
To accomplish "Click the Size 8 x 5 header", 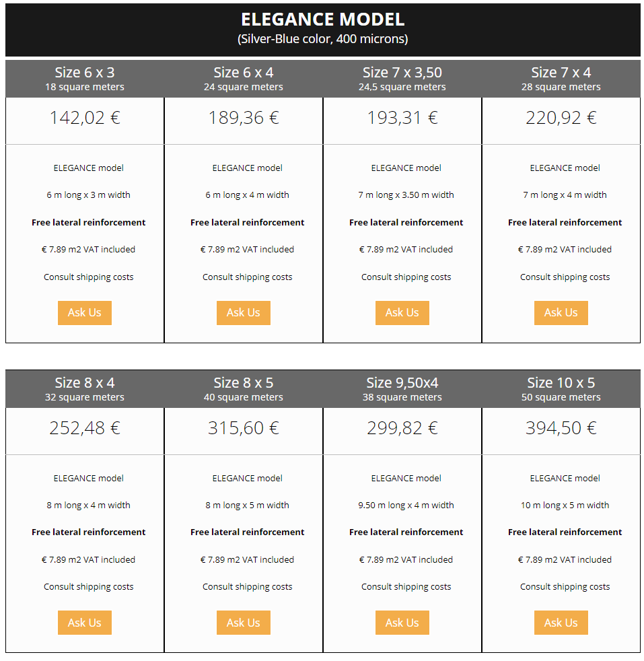I will [x=244, y=388].
